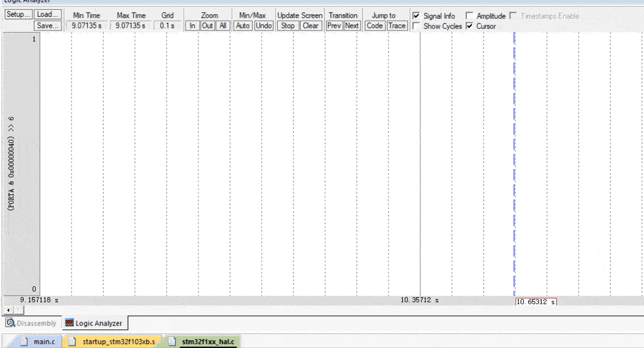Click the start time 9.157118 s label

click(39, 300)
